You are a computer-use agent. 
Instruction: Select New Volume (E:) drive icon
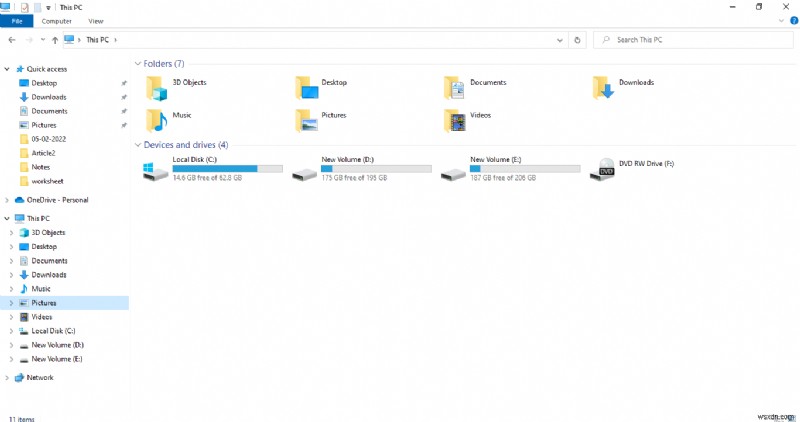(454, 175)
